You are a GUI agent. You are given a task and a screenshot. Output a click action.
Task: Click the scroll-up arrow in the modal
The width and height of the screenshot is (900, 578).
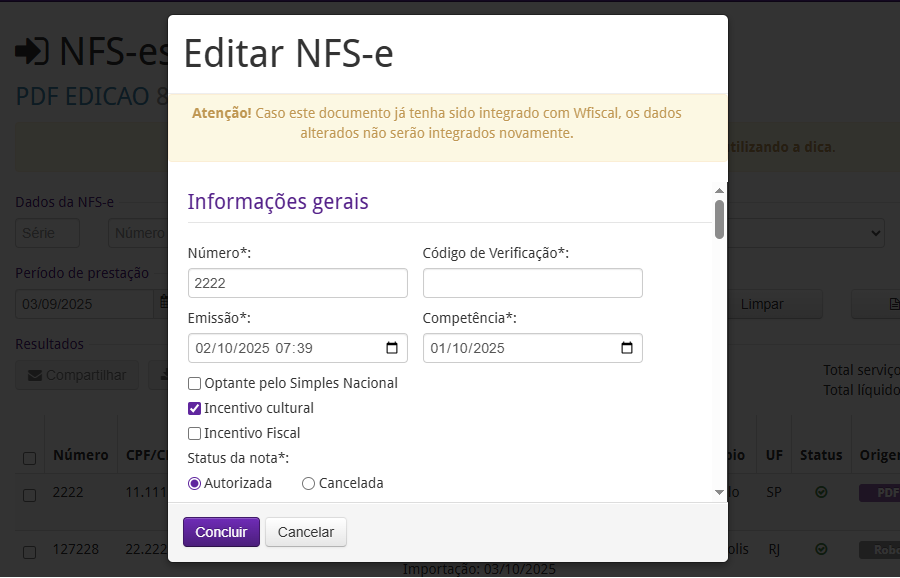(719, 190)
